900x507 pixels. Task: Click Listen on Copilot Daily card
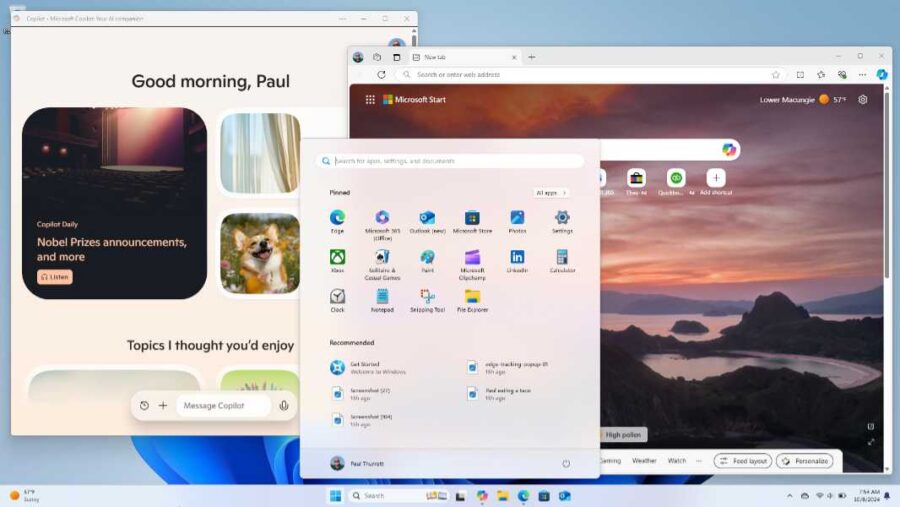tap(55, 277)
